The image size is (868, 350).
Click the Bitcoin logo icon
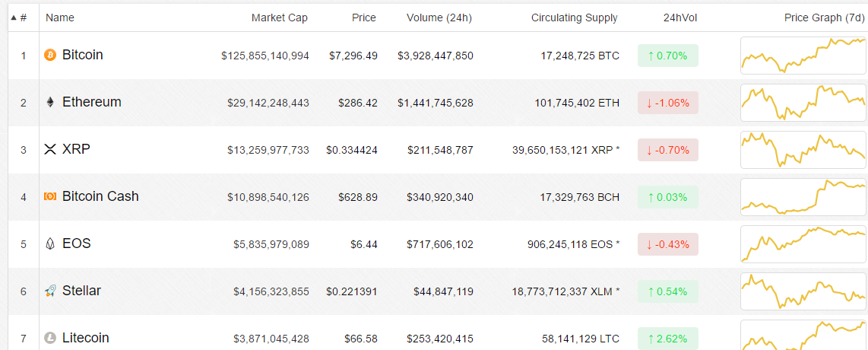51,56
